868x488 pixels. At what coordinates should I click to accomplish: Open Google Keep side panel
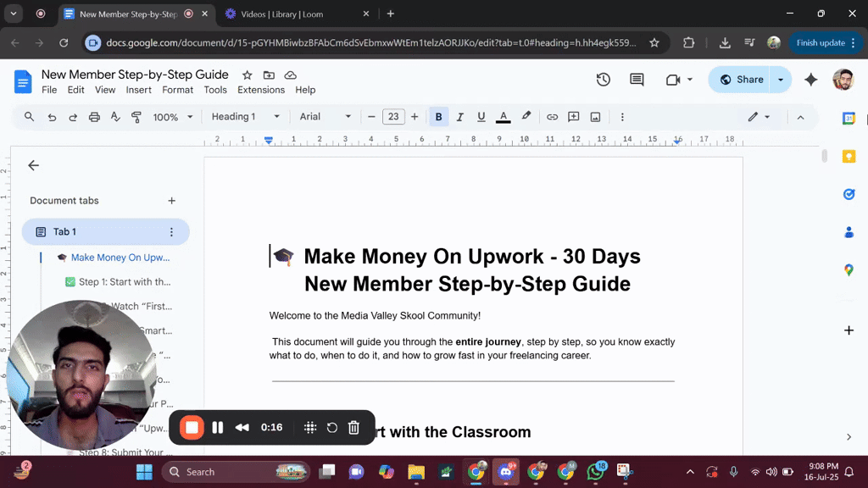849,157
